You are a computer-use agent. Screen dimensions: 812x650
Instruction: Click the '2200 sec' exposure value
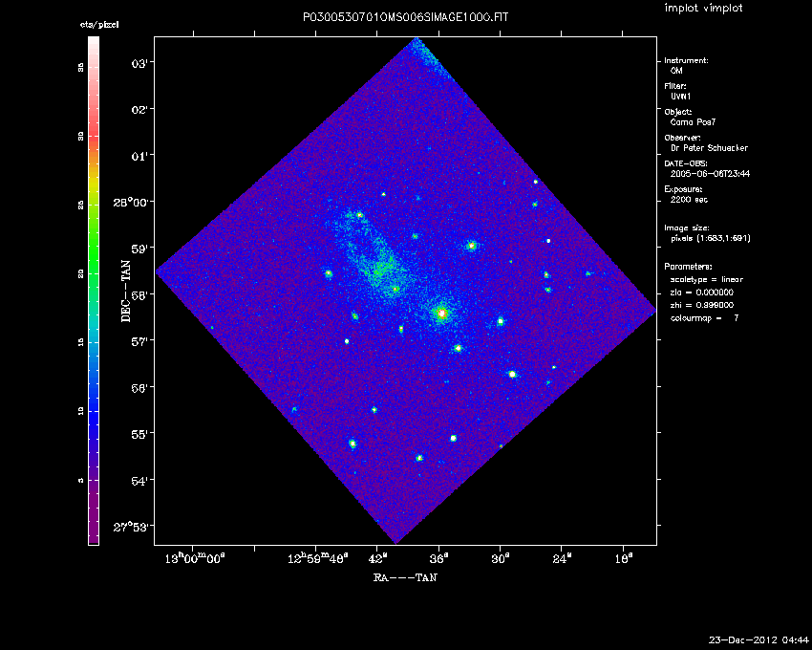pos(689,200)
